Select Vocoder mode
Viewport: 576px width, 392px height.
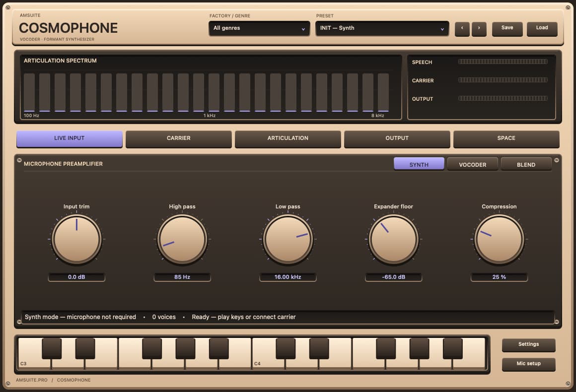pos(472,164)
